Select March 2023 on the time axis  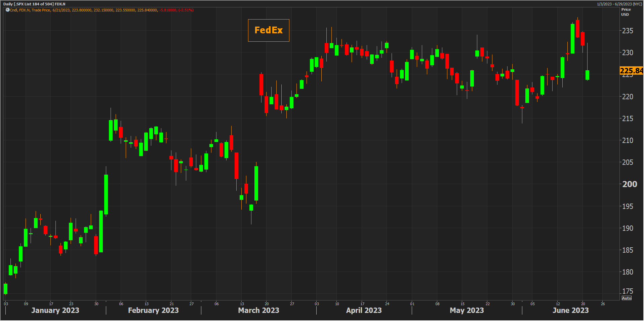click(x=258, y=310)
